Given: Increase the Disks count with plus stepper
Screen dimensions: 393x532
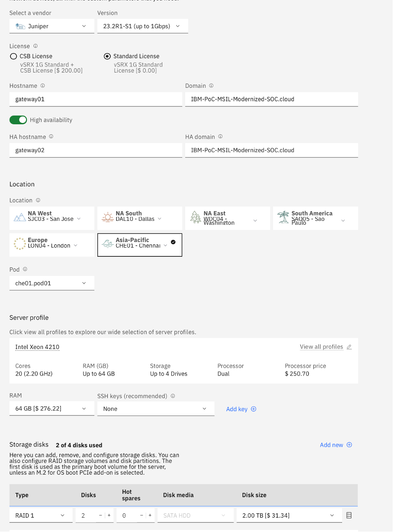Looking at the screenshot, I should click(x=109, y=515).
